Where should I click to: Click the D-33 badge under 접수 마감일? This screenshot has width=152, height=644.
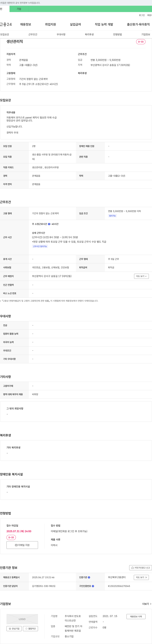[11, 537]
